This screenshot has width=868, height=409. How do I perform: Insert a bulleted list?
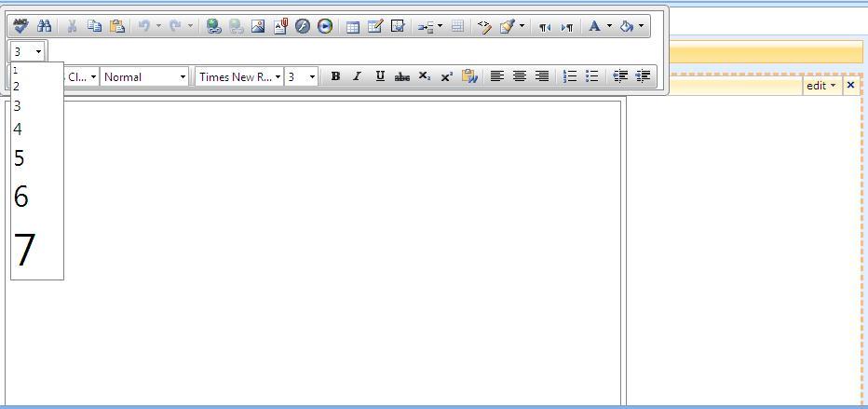click(591, 76)
